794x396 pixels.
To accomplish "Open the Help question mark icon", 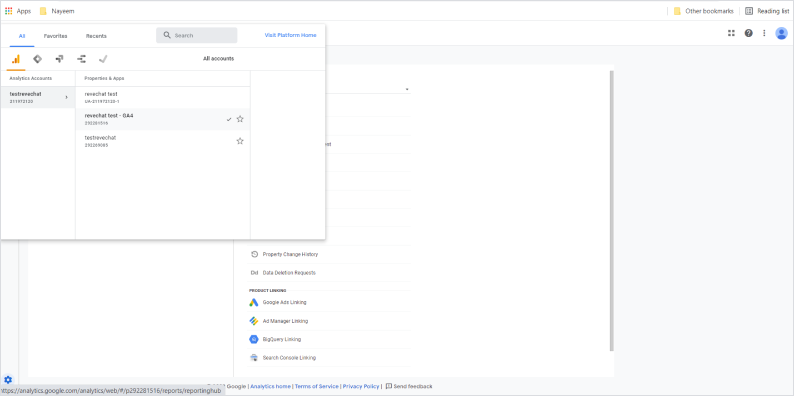I will pyautogui.click(x=748, y=33).
